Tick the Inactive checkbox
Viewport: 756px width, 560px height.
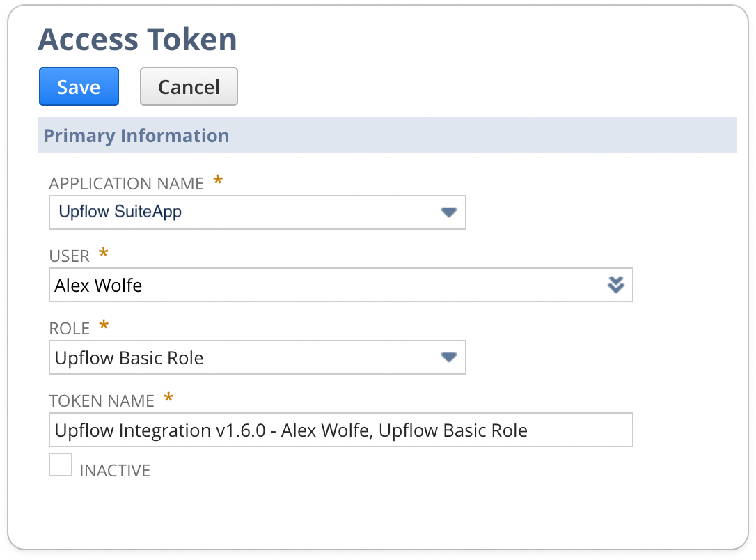tap(61, 465)
